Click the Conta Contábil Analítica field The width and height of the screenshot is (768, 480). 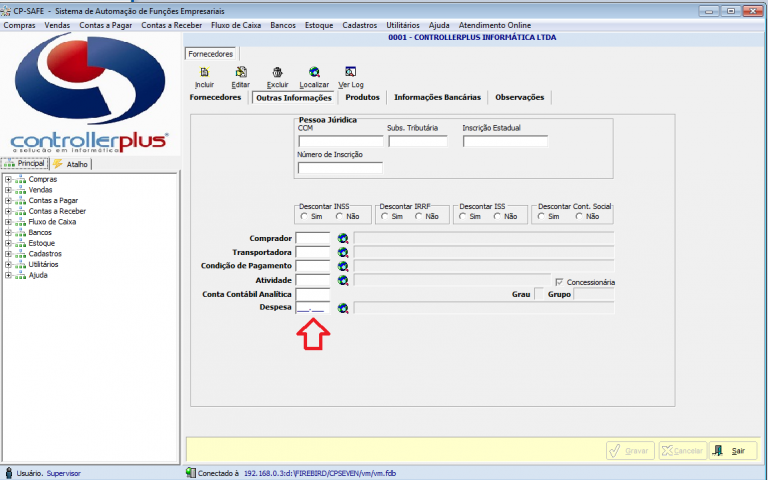tap(313, 294)
